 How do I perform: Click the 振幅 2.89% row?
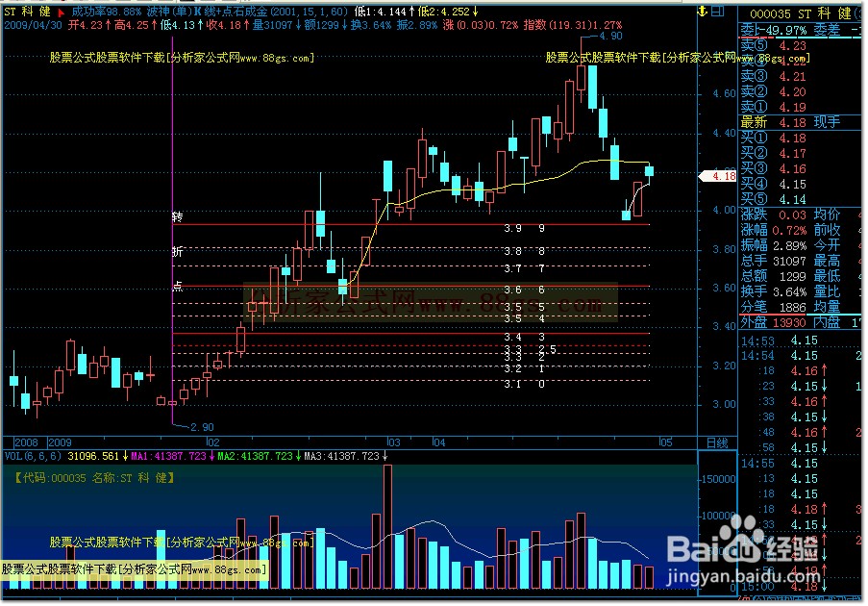[x=774, y=245]
